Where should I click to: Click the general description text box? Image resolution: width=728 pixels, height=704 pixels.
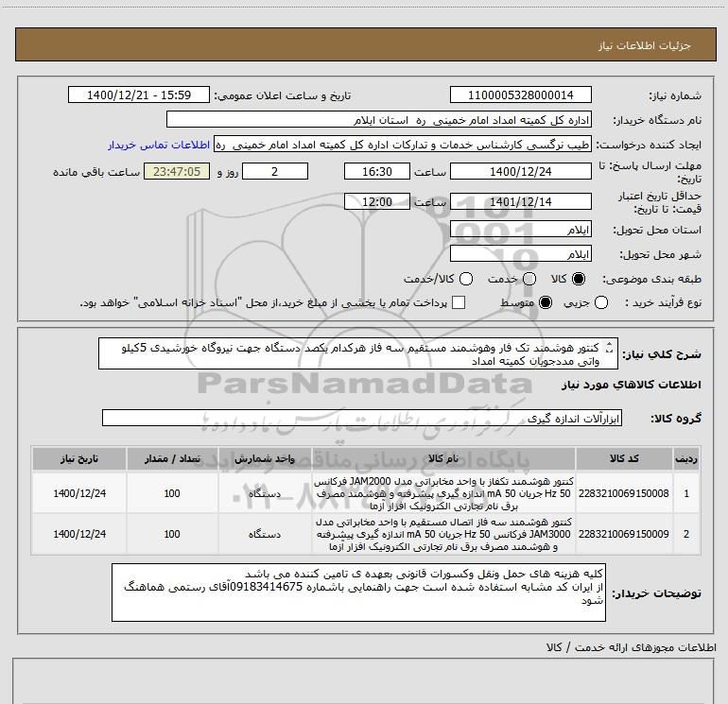point(358,354)
